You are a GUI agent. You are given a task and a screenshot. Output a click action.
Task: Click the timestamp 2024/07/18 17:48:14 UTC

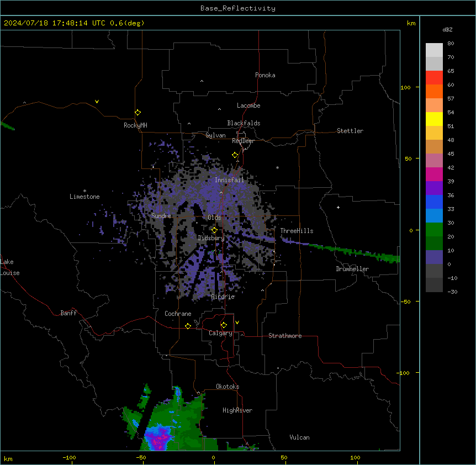(x=55, y=23)
